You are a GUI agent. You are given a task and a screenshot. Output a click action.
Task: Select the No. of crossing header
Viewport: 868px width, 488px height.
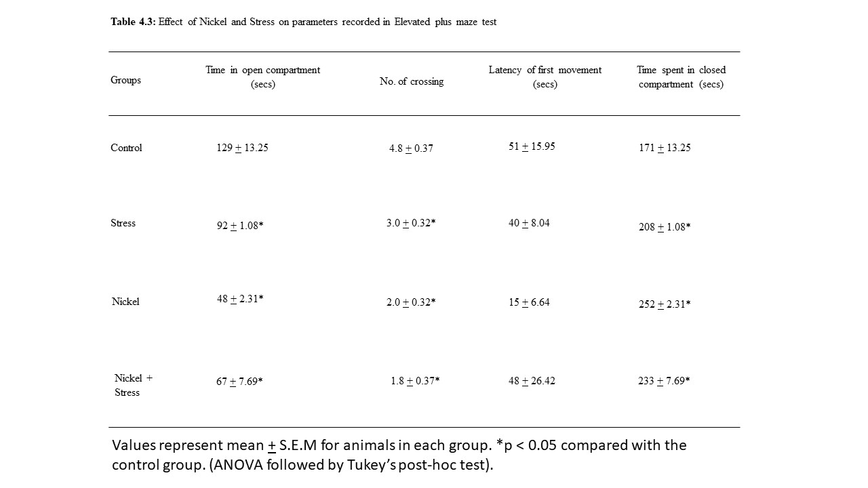point(412,81)
